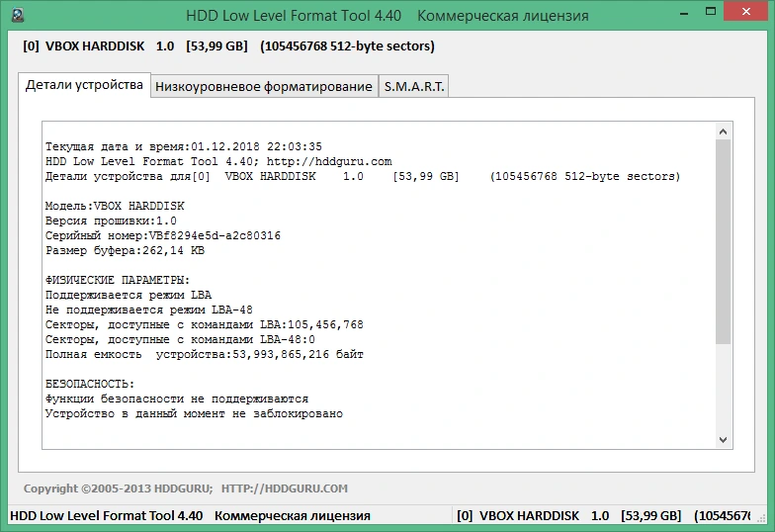775x532 pixels.
Task: Click status bar '[0] VBOX HARDDISK' panel
Action: tap(604, 516)
